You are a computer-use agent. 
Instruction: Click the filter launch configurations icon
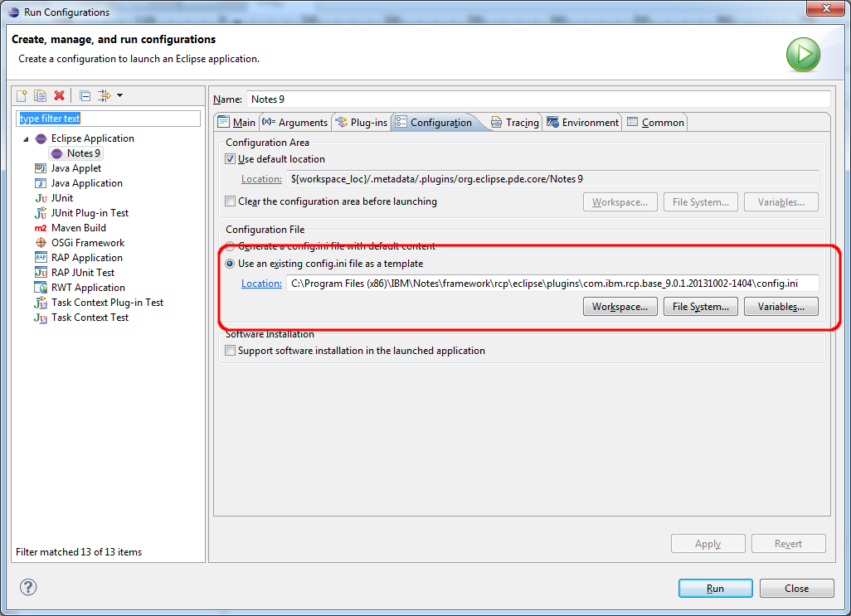[x=105, y=96]
